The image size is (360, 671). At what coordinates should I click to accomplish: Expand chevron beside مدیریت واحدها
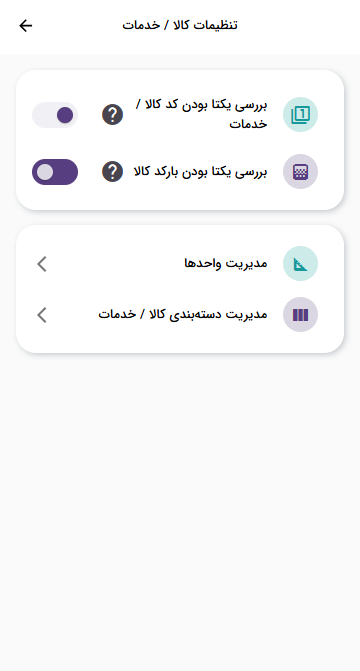click(42, 264)
